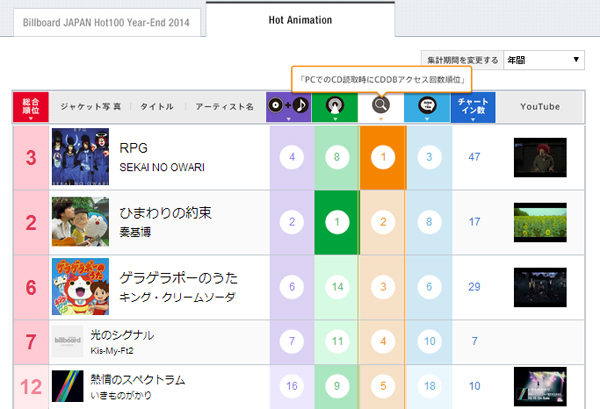This screenshot has height=409, width=600.
Task: Open the 年間 period dropdown
Action: pos(544,61)
